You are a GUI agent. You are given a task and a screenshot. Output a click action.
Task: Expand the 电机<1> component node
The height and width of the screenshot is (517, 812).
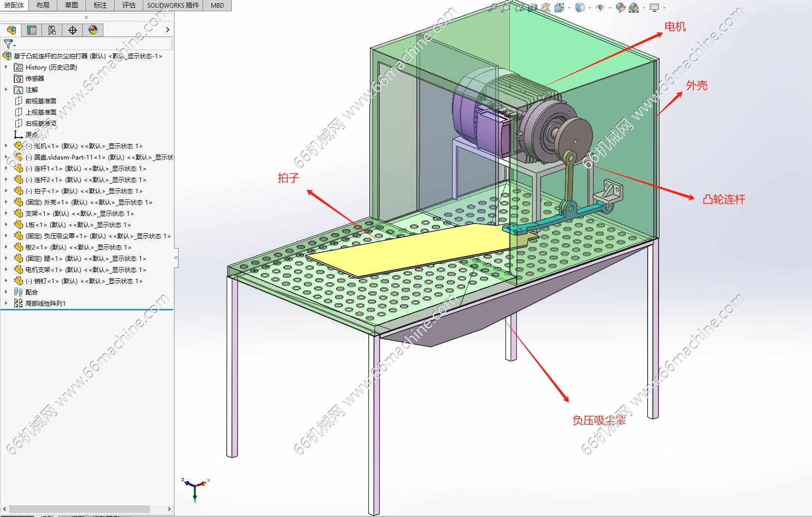[6, 146]
